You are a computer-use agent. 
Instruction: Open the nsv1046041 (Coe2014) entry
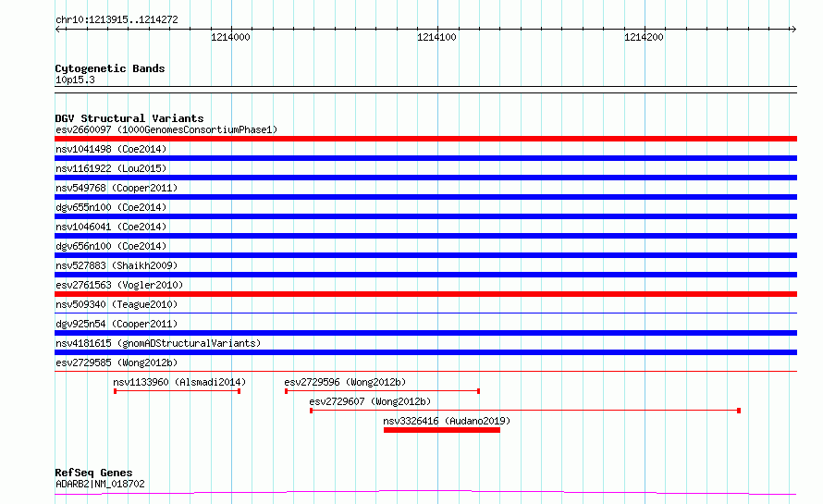pos(111,227)
